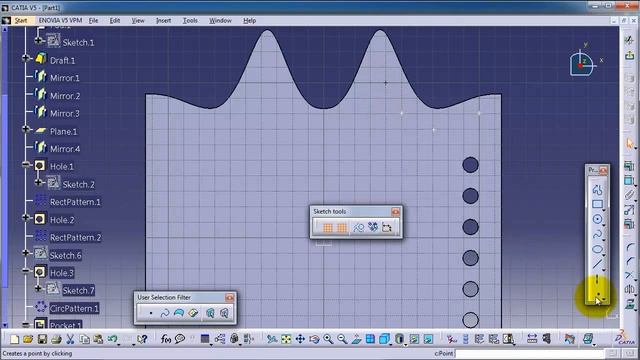The height and width of the screenshot is (360, 640).
Task: Toggle the Surface selection filter
Action: [179, 313]
